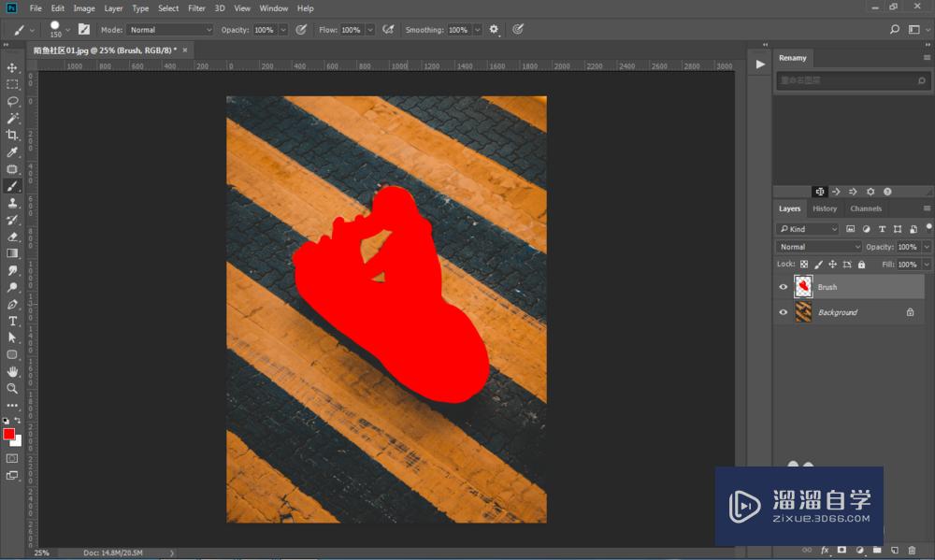Screen dimensions: 935x560
Task: Hide the Brush layer
Action: pos(783,287)
